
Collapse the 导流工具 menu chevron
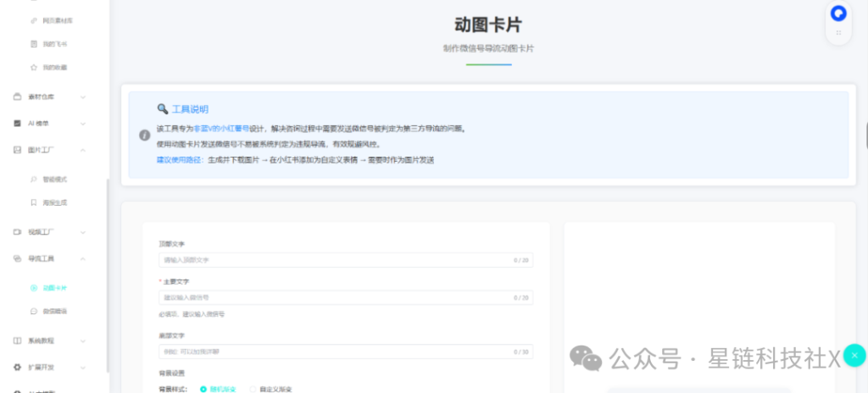83,258
